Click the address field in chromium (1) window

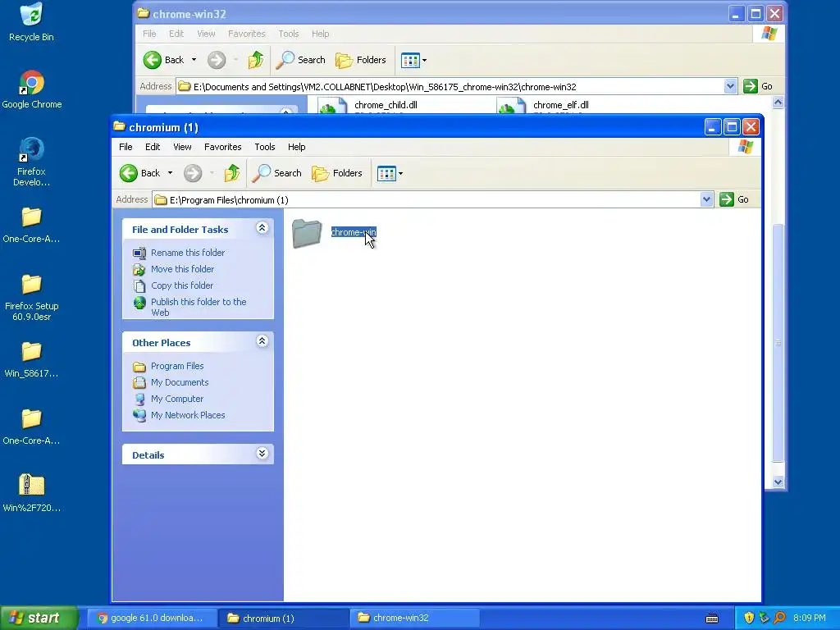[427, 200]
